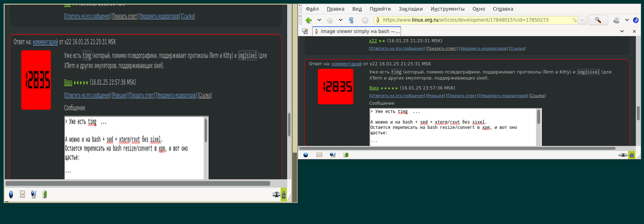
Task: Open the back history dropdown arrow
Action: click(319, 20)
